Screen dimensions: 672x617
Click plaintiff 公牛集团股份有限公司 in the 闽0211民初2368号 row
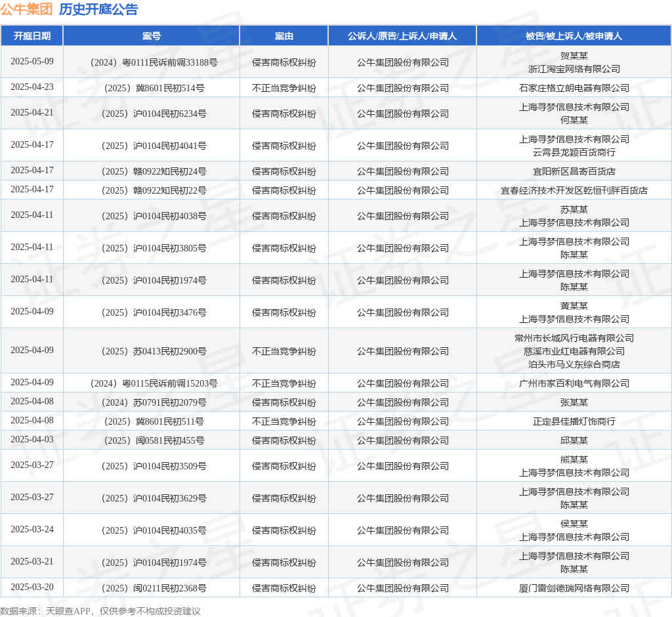click(403, 588)
